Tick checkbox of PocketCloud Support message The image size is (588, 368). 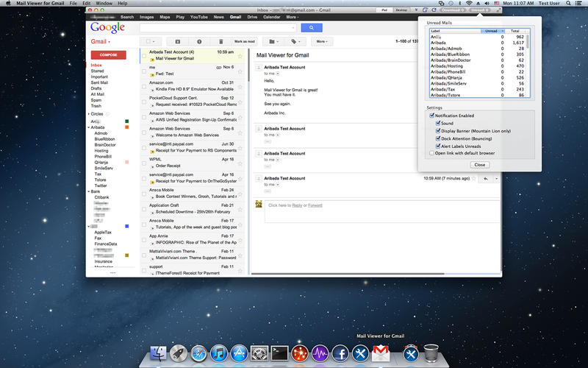coord(144,102)
